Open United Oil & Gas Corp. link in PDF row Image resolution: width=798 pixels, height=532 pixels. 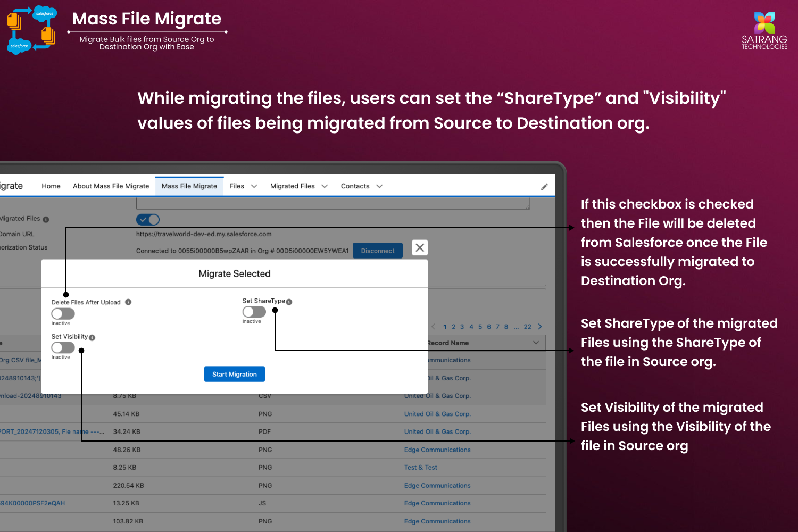tap(437, 432)
